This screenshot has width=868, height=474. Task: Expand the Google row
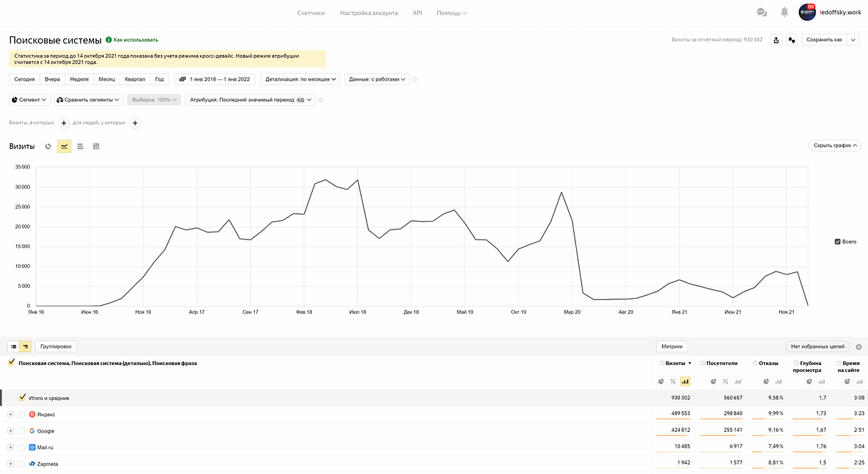tap(11, 431)
